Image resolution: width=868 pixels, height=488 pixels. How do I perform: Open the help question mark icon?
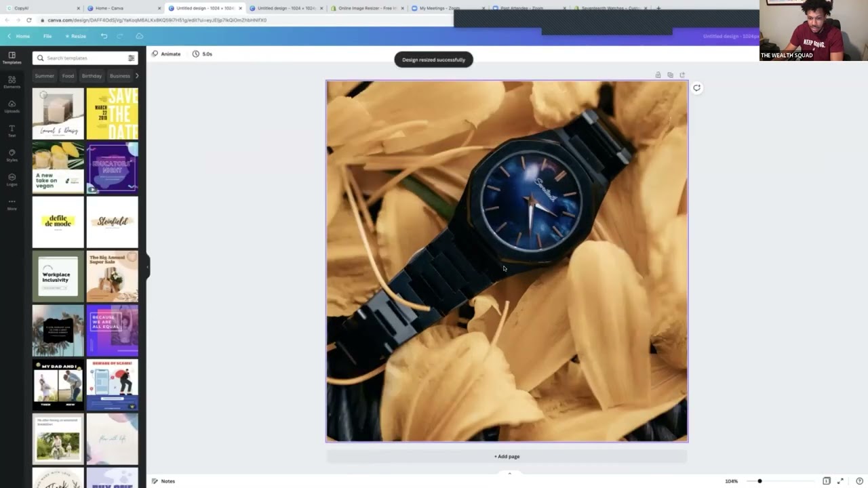pyautogui.click(x=859, y=481)
